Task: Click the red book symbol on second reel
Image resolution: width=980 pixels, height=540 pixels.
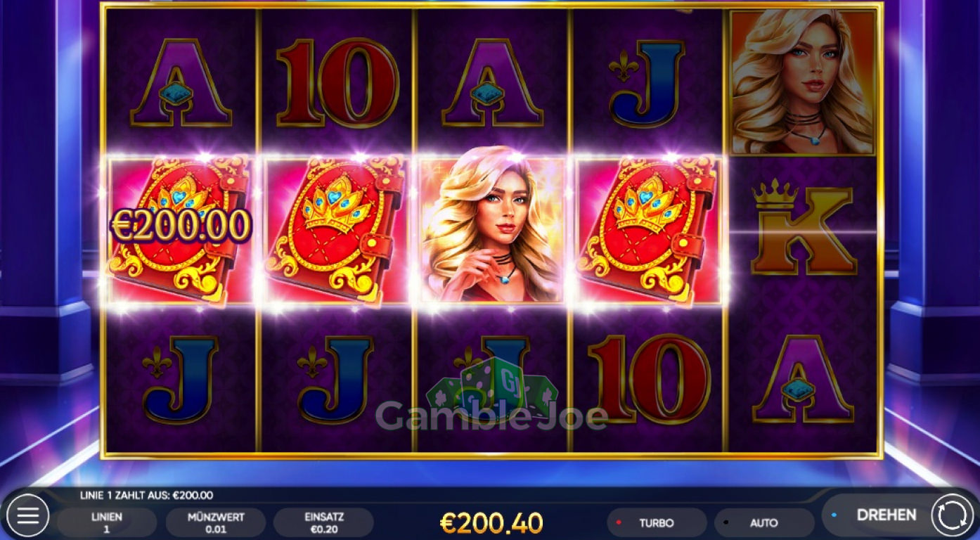Action: pos(335,231)
